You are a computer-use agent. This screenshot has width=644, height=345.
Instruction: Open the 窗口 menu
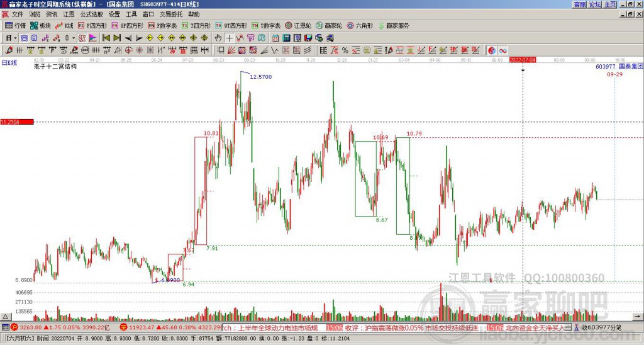point(148,14)
